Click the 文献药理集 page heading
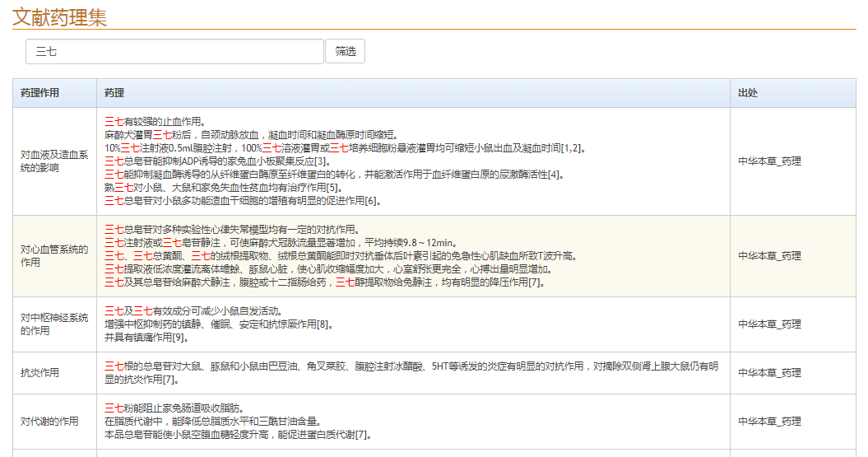Screen dimensions: 868x457 [x=59, y=16]
